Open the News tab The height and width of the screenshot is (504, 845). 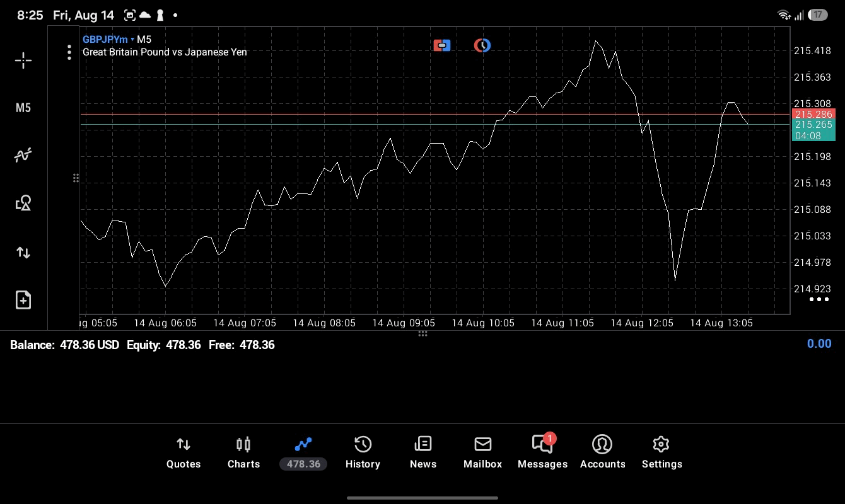423,453
